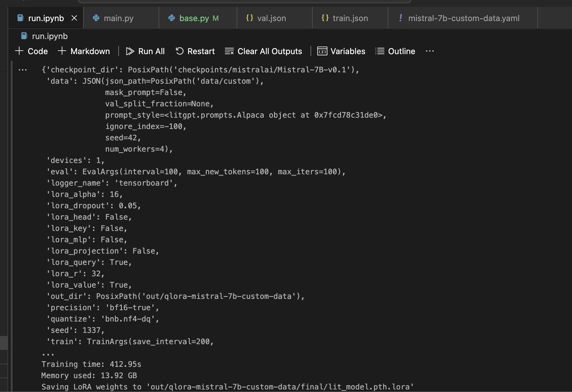Show the notebook Outline
This screenshot has width=572, height=392.
395,51
